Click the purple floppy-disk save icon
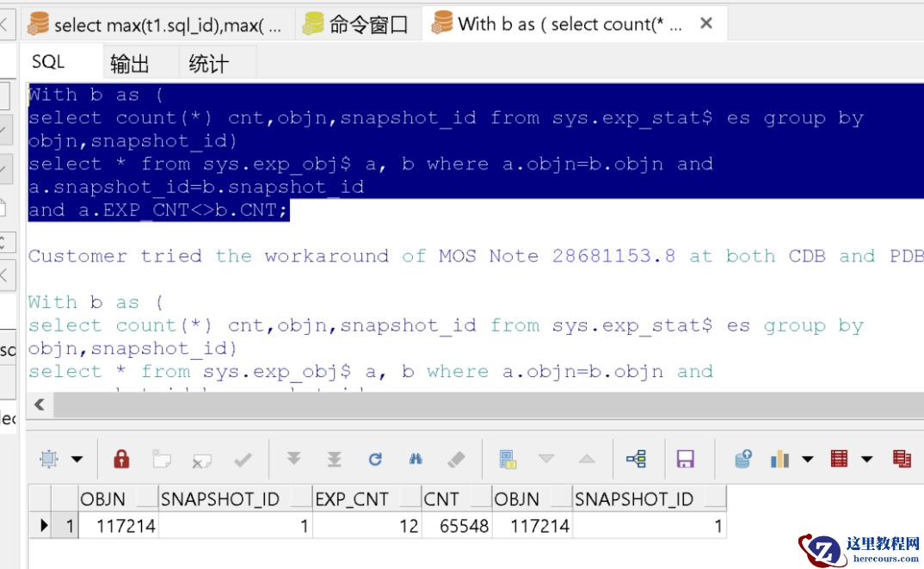The height and width of the screenshot is (569, 924). (686, 459)
